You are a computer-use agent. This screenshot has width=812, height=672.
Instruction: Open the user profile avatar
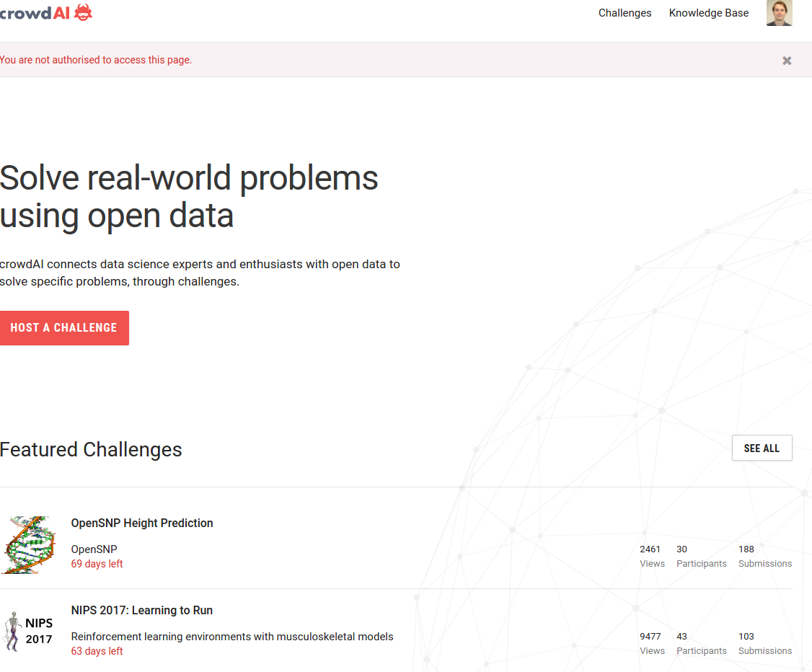(779, 13)
